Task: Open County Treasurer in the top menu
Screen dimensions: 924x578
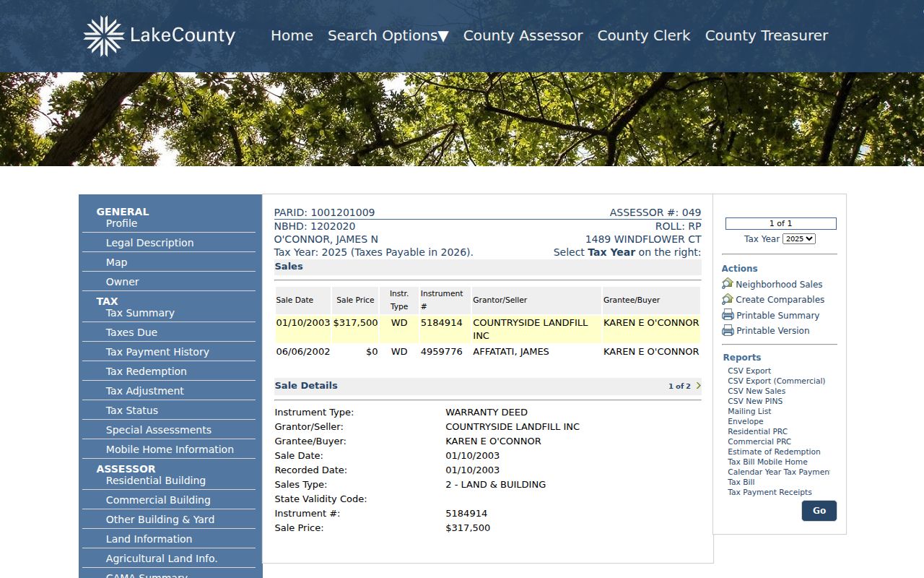Action: pos(767,35)
